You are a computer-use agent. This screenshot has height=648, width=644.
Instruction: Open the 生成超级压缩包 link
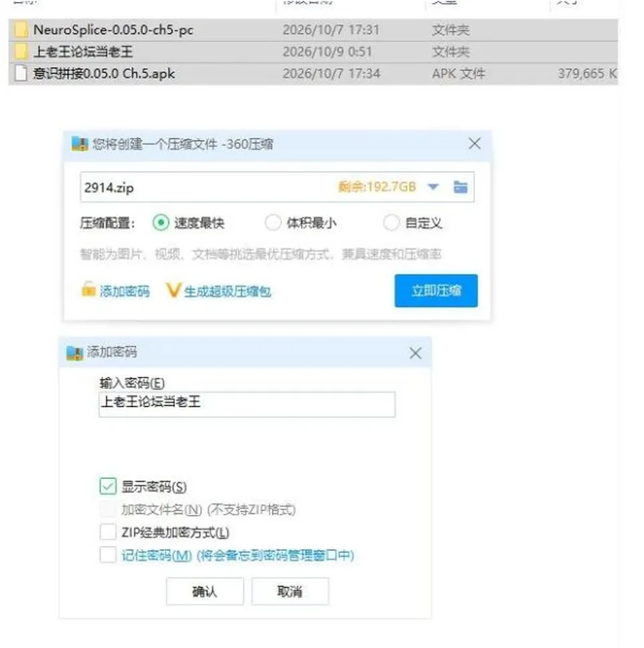click(x=228, y=291)
